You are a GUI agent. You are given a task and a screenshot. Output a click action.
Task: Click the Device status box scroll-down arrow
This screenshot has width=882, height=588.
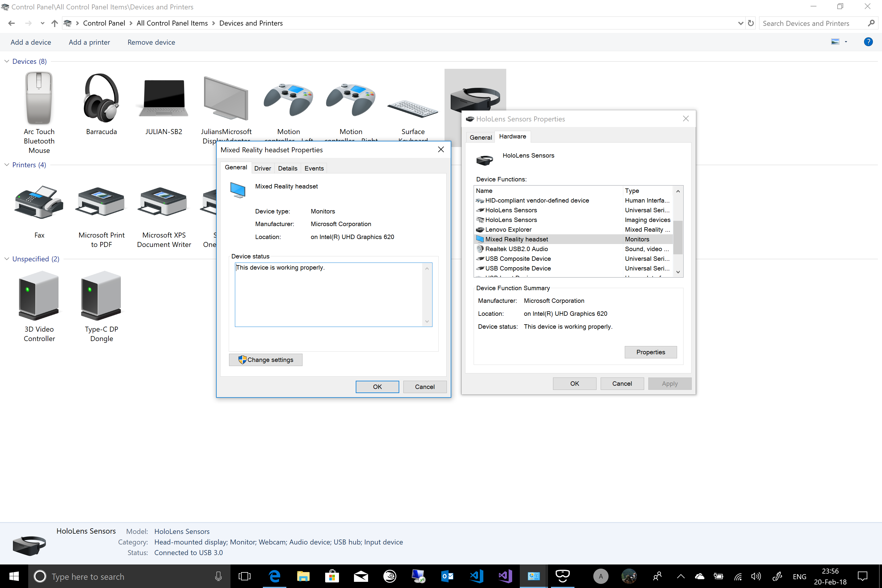click(427, 321)
